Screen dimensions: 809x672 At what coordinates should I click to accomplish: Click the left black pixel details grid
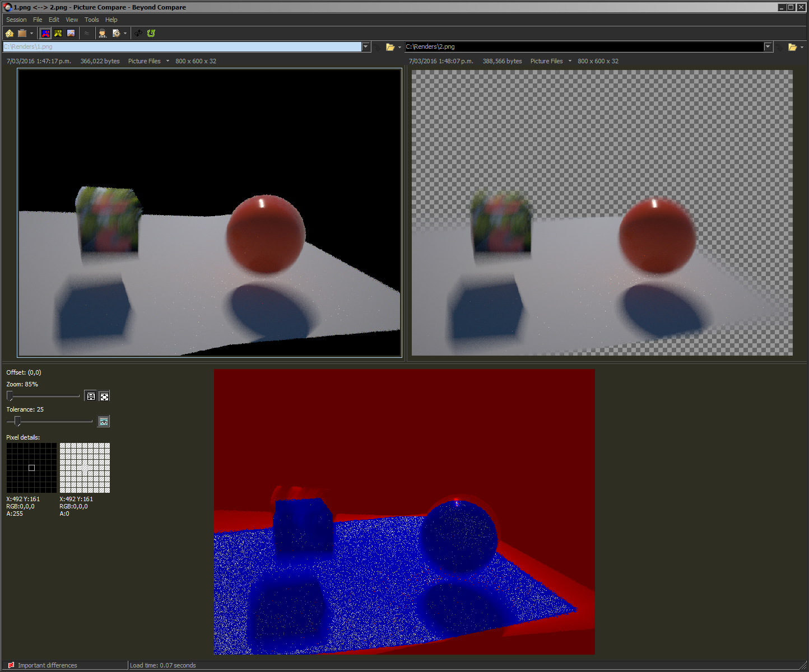point(31,468)
